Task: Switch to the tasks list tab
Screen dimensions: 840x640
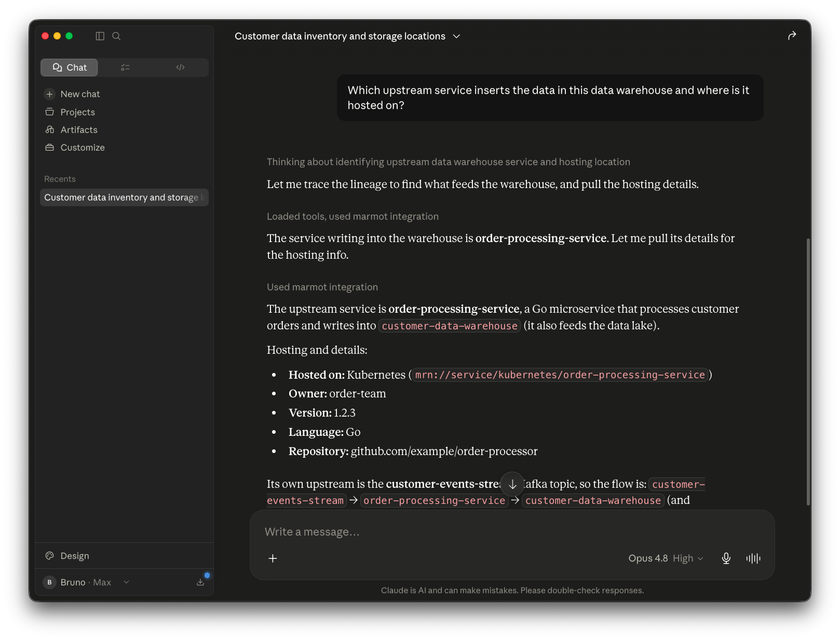Action: point(125,68)
